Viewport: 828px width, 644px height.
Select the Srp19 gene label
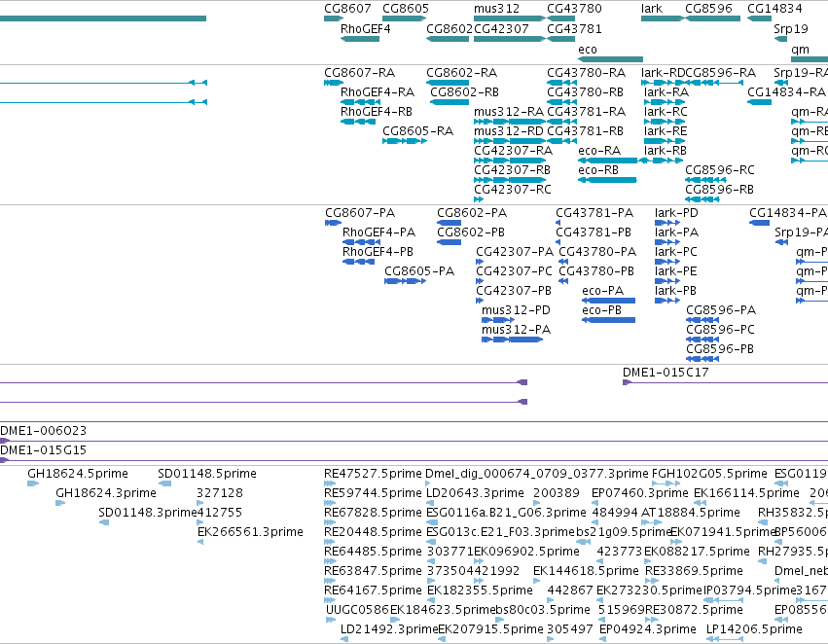click(790, 29)
